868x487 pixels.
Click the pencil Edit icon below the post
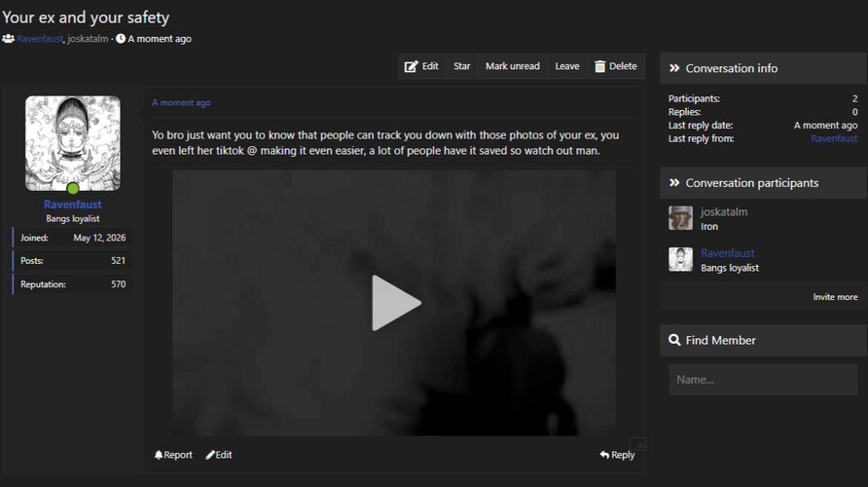[210, 455]
